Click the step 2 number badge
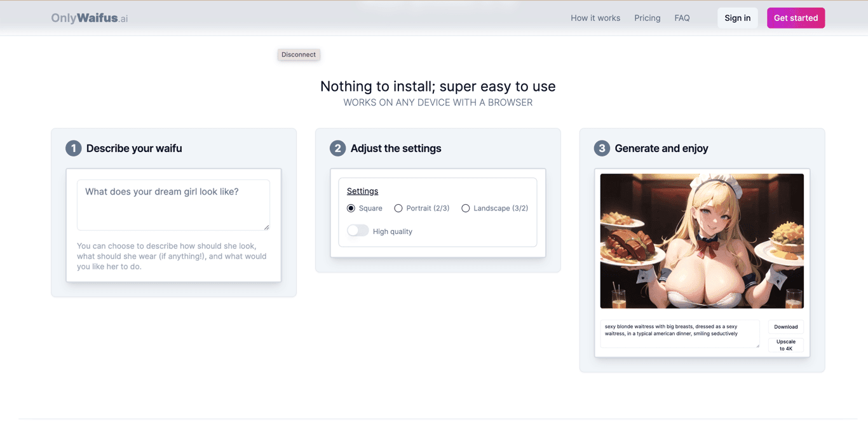 pyautogui.click(x=337, y=148)
